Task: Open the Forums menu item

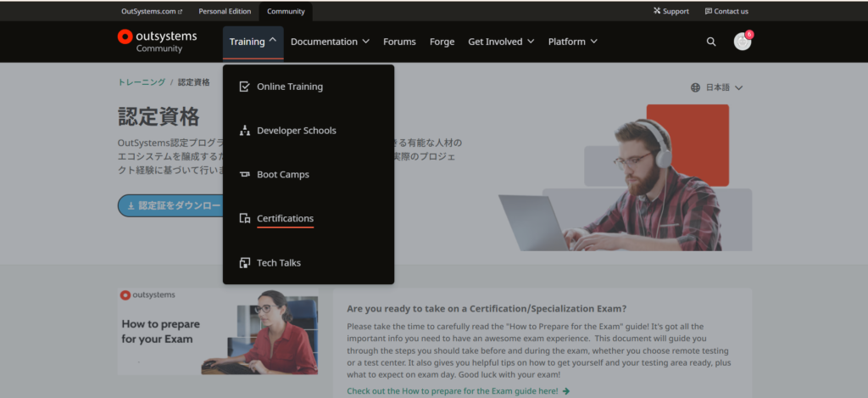Action: (x=399, y=42)
